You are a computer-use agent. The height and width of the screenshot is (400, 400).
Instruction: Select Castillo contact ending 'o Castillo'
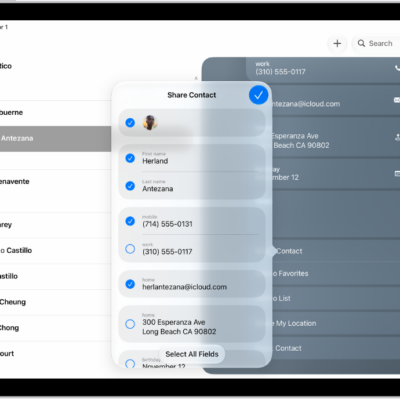tap(55, 250)
